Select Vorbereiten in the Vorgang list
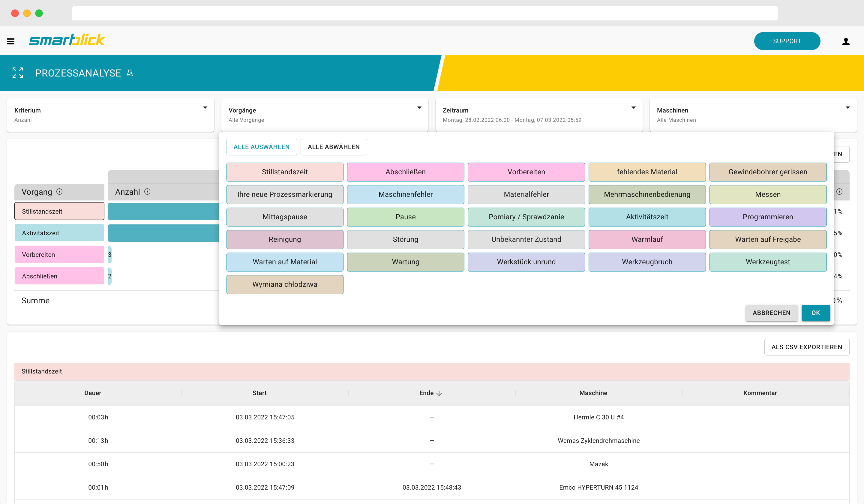The width and height of the screenshot is (864, 504). [x=59, y=254]
